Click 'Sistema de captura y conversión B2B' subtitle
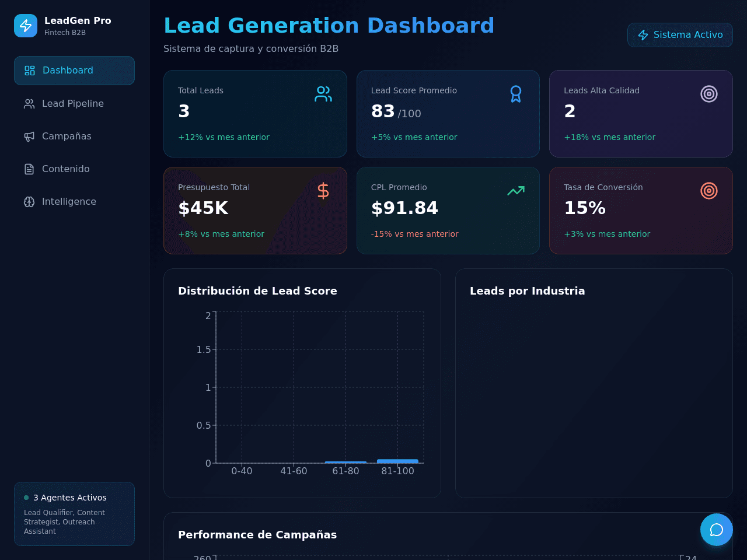 click(251, 48)
